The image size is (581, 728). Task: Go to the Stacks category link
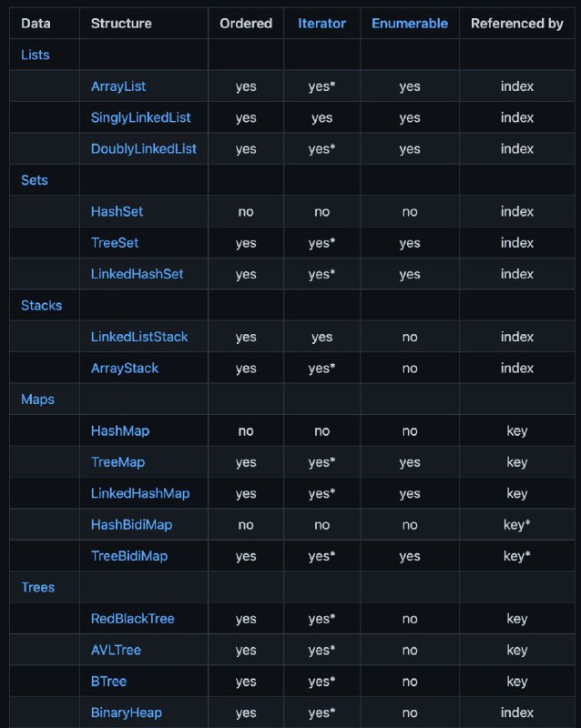tap(41, 306)
